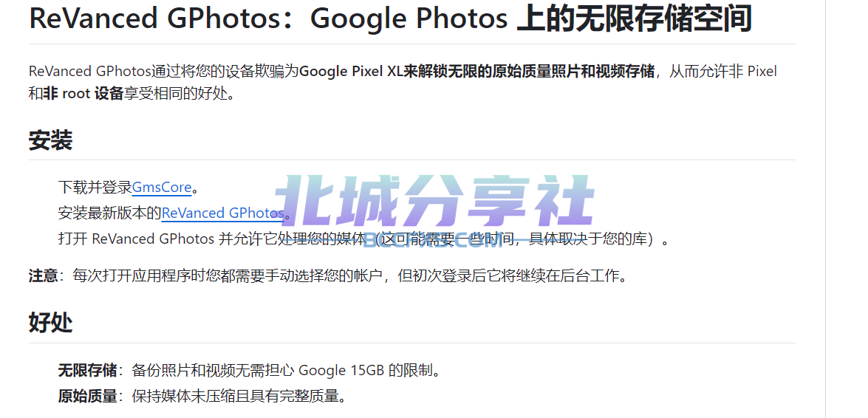
Task: Click the divider line under the title
Action: [412, 44]
